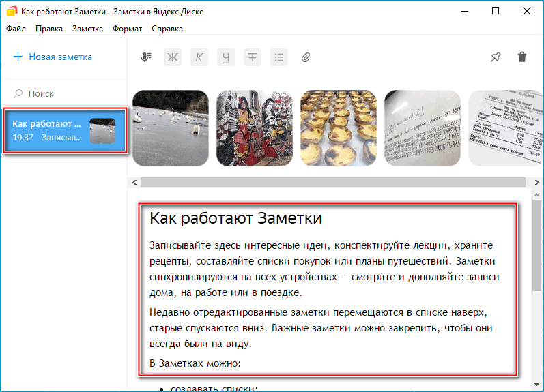Click the left arrow of attachments scrollbar

pos(134,182)
